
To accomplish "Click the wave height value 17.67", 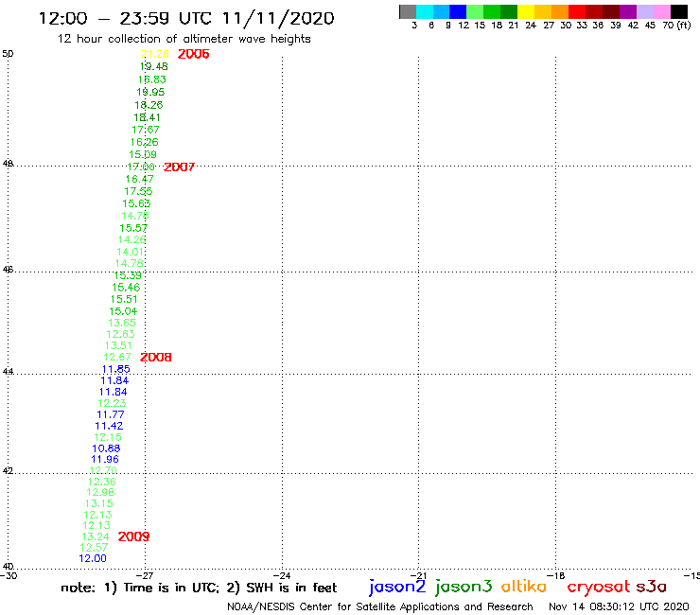I will pyautogui.click(x=146, y=130).
